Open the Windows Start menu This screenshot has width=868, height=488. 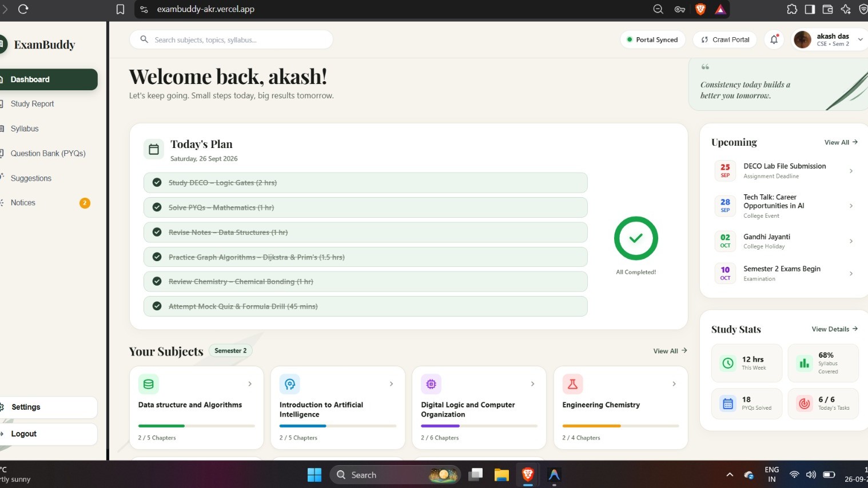coord(314,475)
